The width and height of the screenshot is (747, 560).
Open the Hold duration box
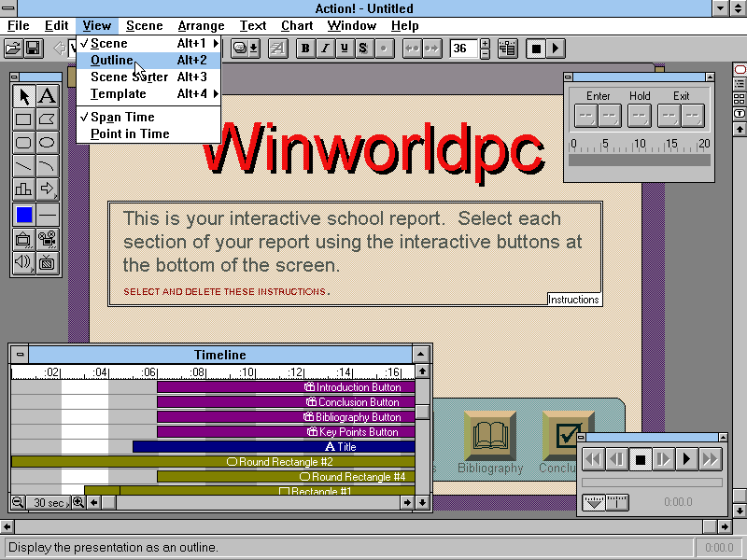coord(640,116)
